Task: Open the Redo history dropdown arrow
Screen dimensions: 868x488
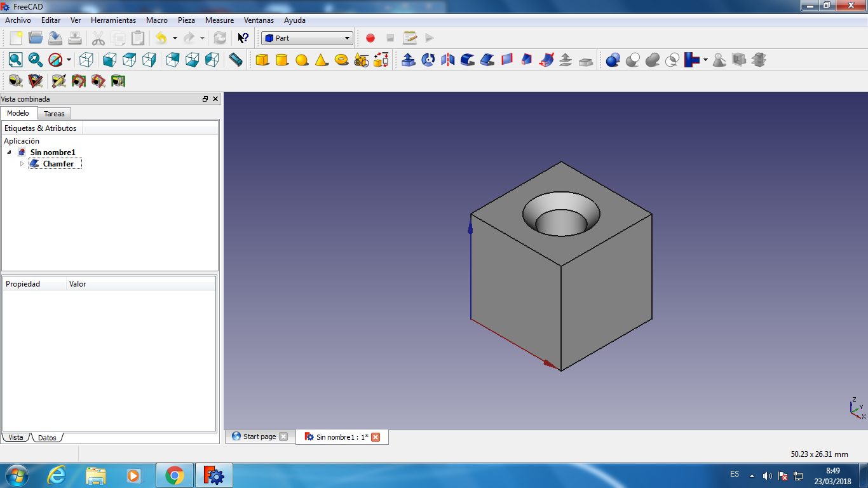Action: (202, 38)
